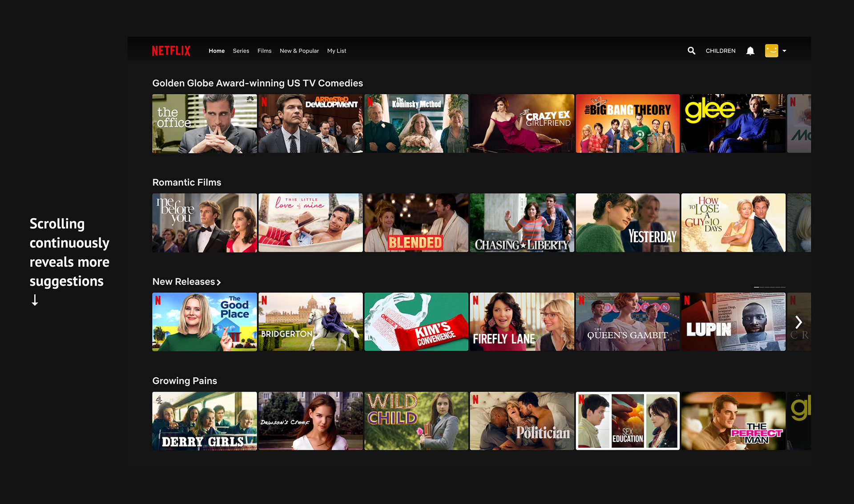Open the New Releases row heading link
This screenshot has height=504, width=854.
click(184, 282)
